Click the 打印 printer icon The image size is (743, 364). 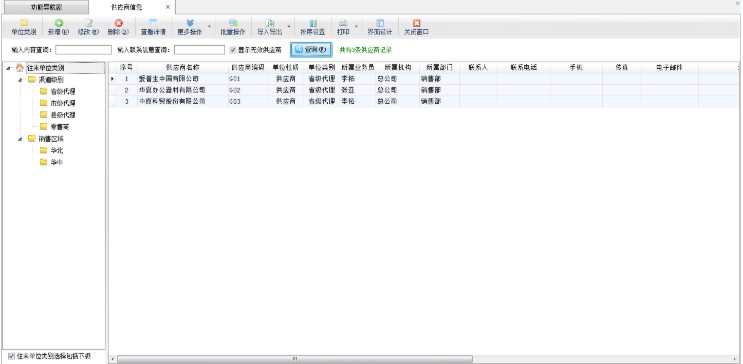click(x=343, y=23)
